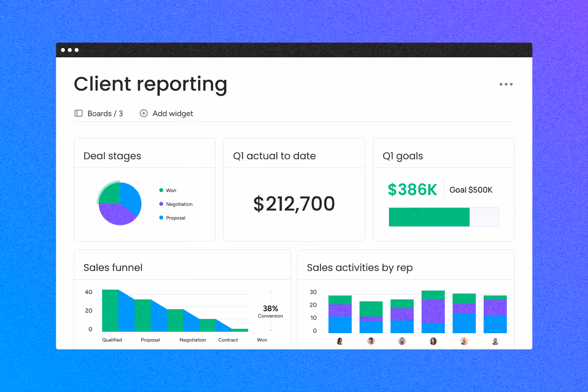The image size is (588, 392).
Task: Click the third rep avatar in Sales activities
Action: point(402,341)
